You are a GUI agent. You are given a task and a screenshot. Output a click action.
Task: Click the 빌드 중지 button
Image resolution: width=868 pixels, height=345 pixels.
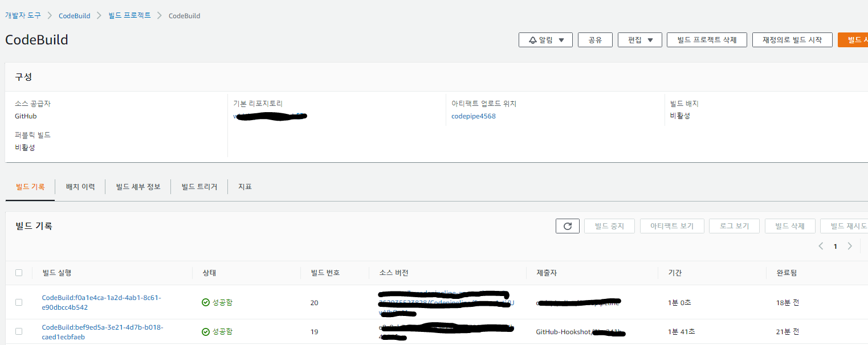[609, 226]
